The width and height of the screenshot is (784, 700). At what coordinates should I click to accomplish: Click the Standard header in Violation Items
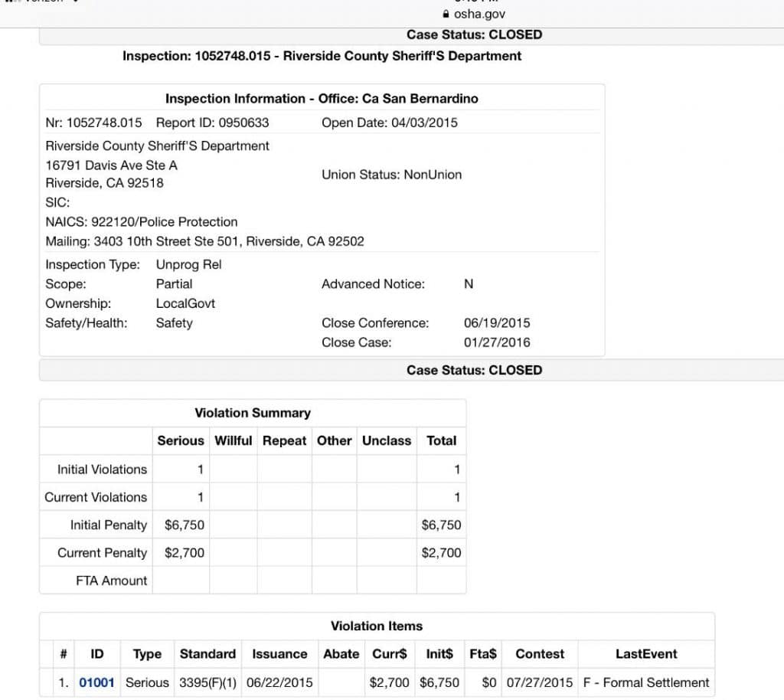(x=207, y=654)
